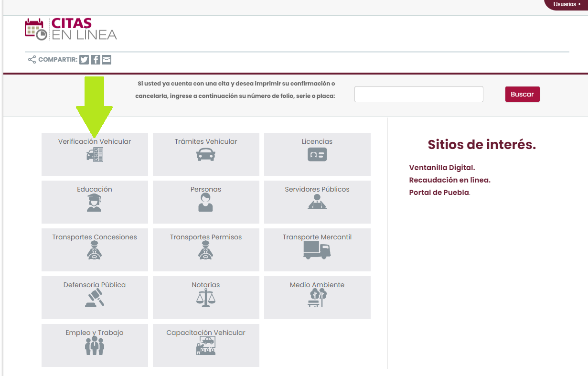This screenshot has width=588, height=376.
Task: Select the Defensoría Pública gavel icon
Action: 95,298
